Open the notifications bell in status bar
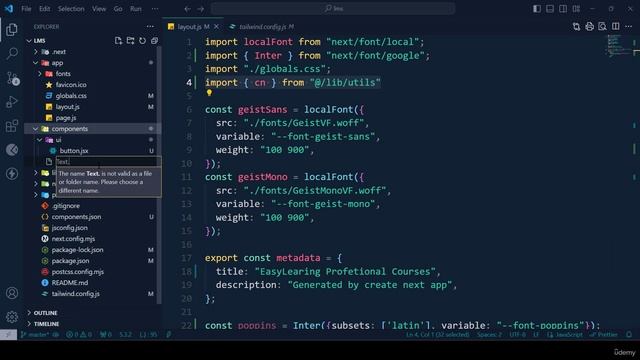 (629, 334)
